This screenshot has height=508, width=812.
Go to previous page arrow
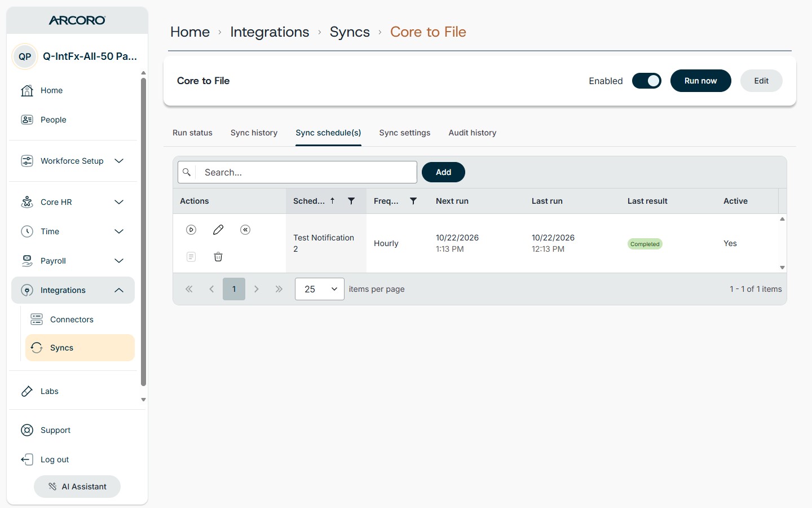pos(211,289)
